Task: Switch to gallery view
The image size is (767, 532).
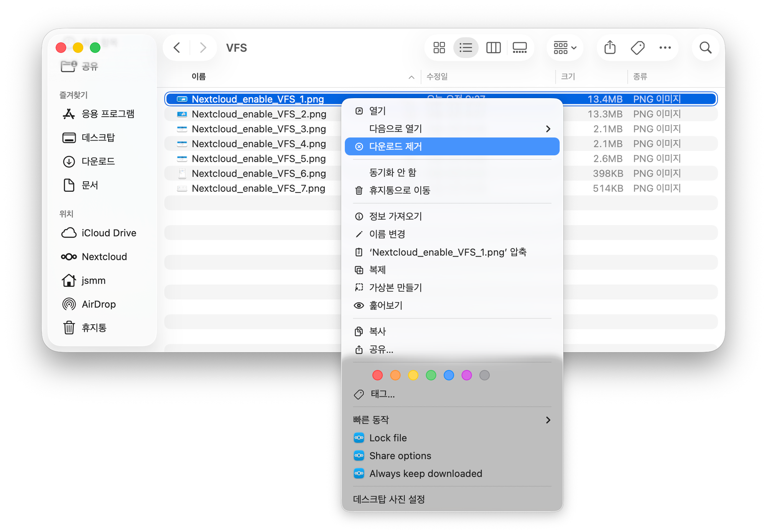Action: (x=520, y=48)
